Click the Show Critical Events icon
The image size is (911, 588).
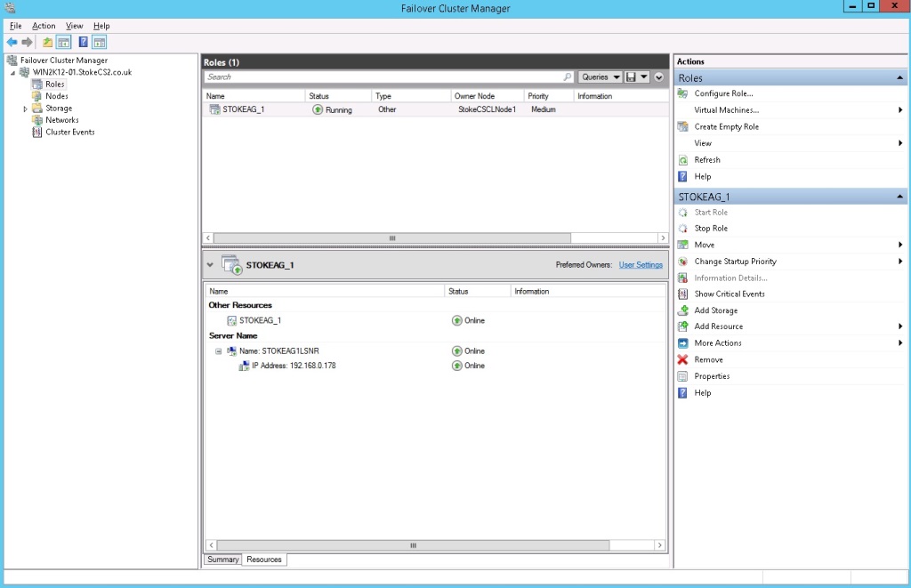pos(683,294)
